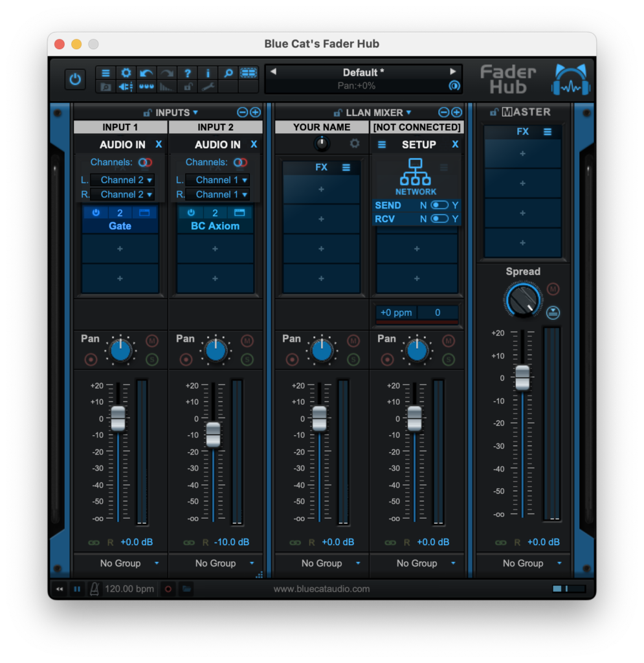The width and height of the screenshot is (644, 663).
Task: Add a strip with INPUTS plus button
Action: tap(255, 112)
